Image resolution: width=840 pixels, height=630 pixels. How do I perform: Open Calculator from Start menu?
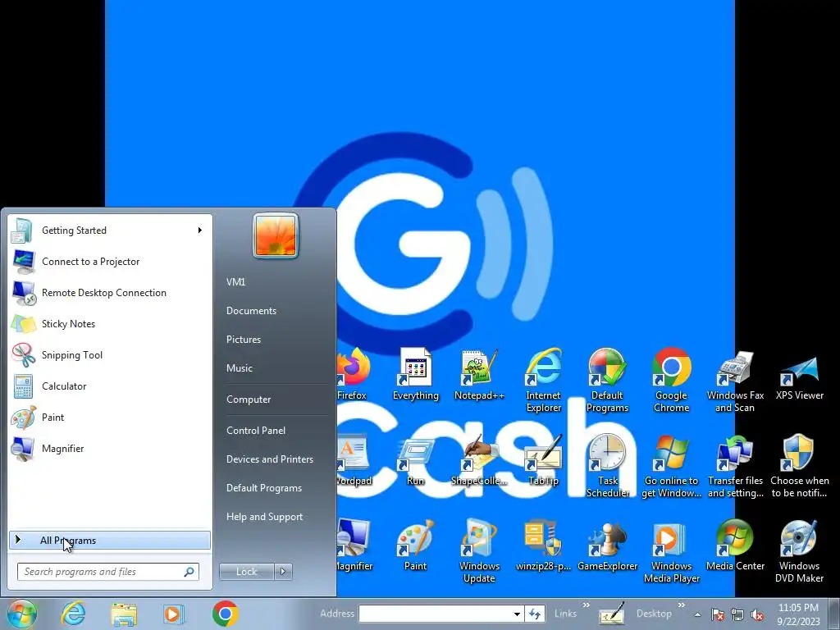(110, 386)
